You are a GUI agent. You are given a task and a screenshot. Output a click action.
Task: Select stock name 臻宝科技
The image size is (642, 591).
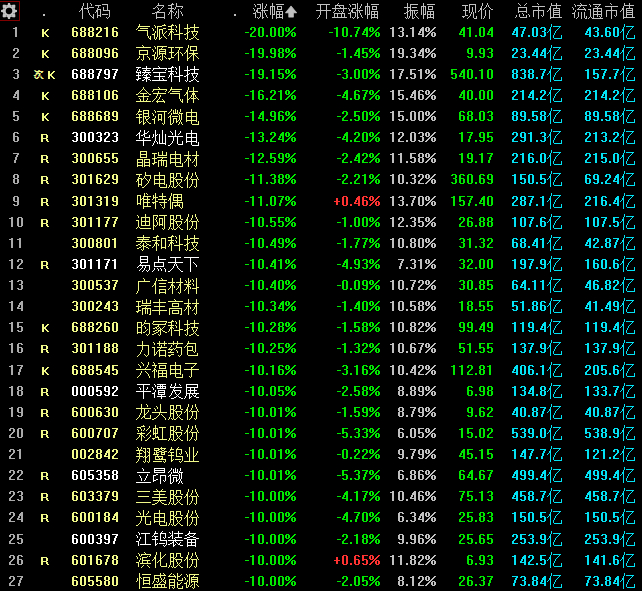click(x=167, y=74)
